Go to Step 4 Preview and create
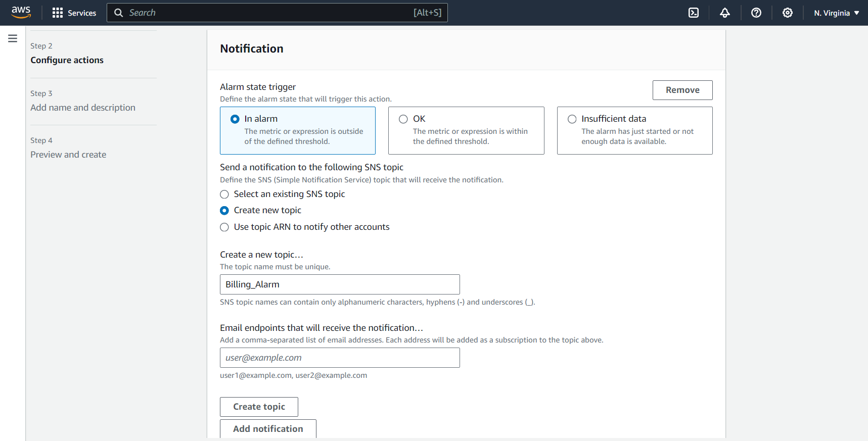 tap(68, 155)
